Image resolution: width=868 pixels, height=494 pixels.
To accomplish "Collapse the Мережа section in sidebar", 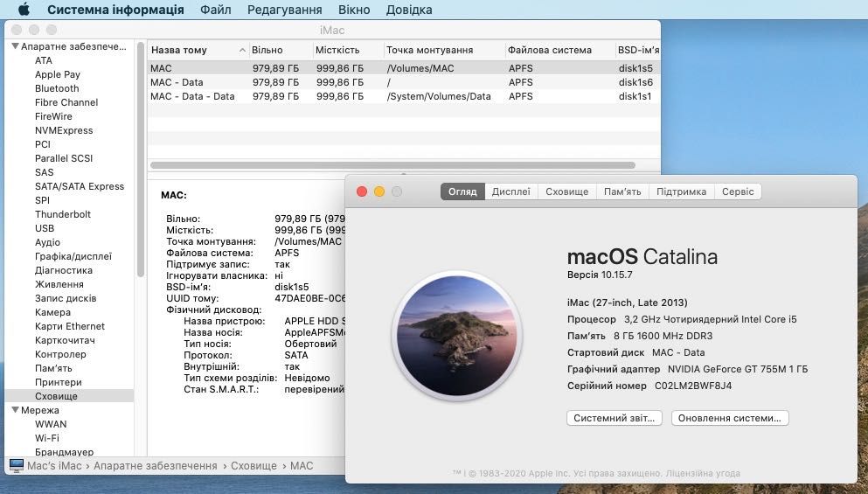I will click(16, 410).
